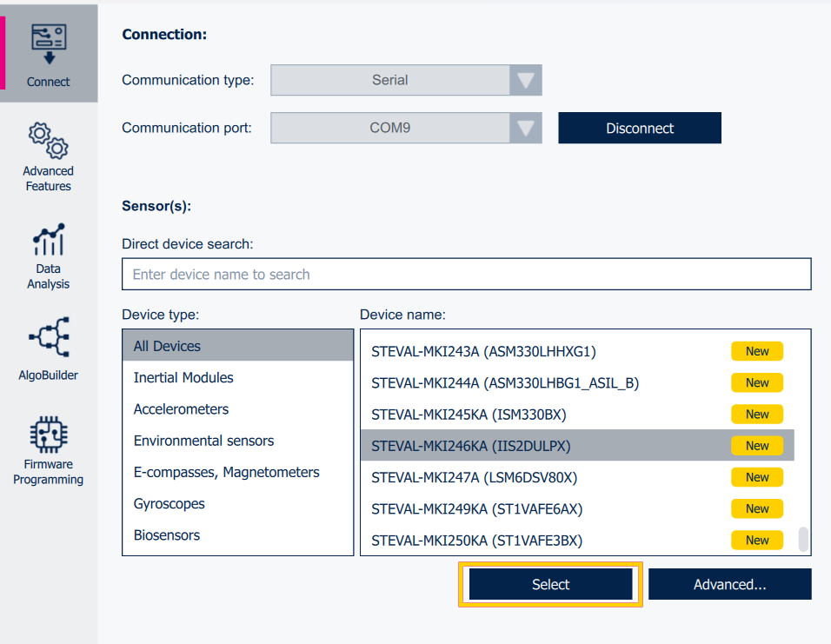
Task: Launch AlgoBuilder from the sidebar
Action: pos(49,337)
